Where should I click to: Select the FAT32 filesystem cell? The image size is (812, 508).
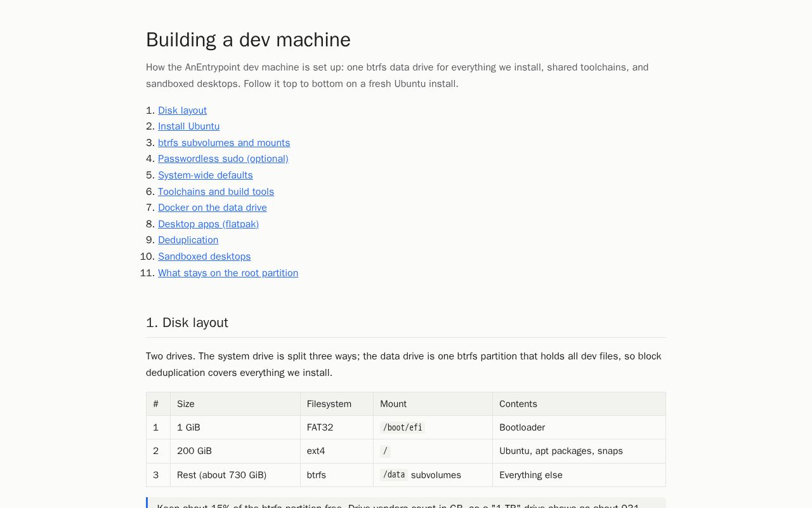337,427
